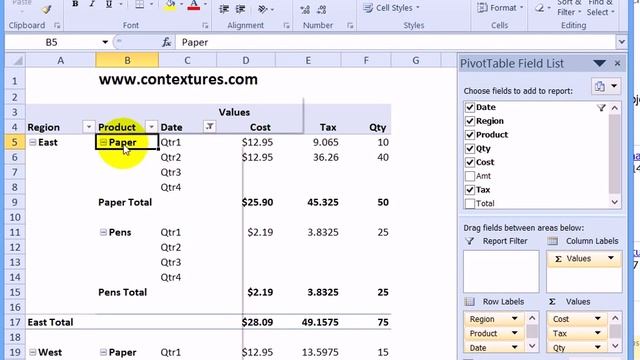Select column D header
This screenshot has height=360, width=640.
tap(246, 60)
